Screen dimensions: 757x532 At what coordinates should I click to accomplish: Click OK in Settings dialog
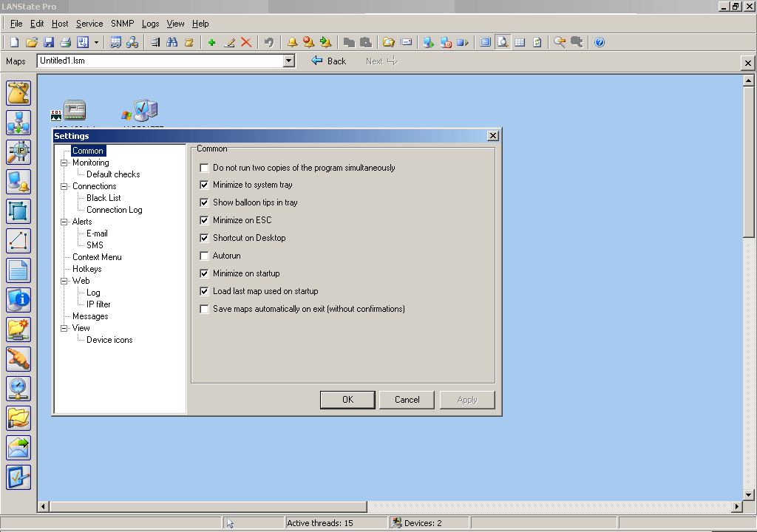tap(347, 400)
